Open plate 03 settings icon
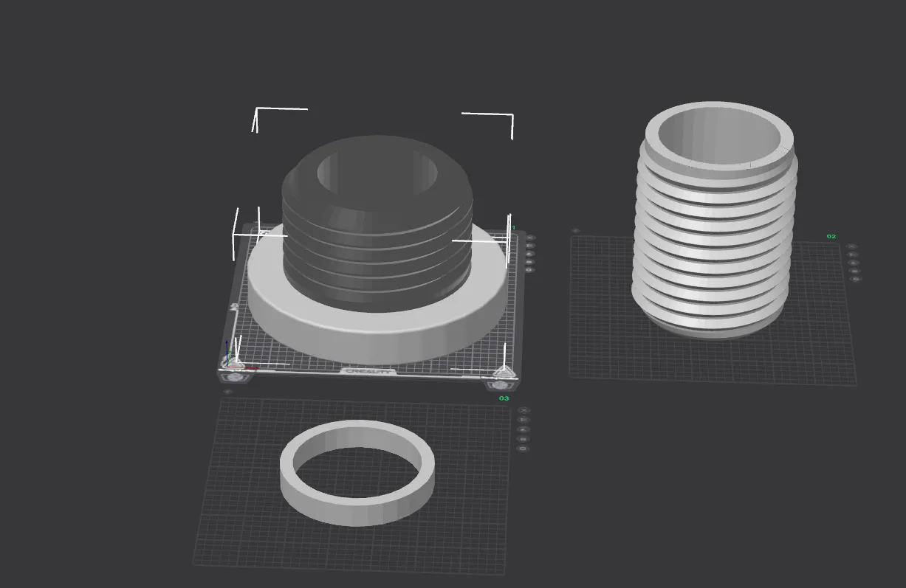The width and height of the screenshot is (906, 588). click(x=524, y=449)
